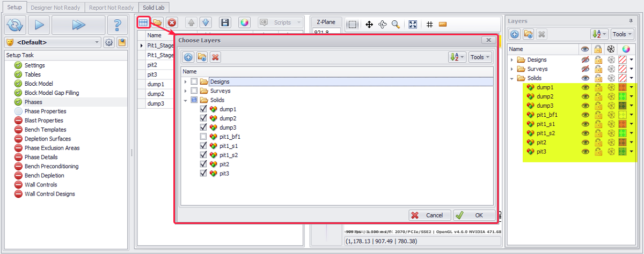Click the double-arrow run all button
644x254 pixels.
78,25
